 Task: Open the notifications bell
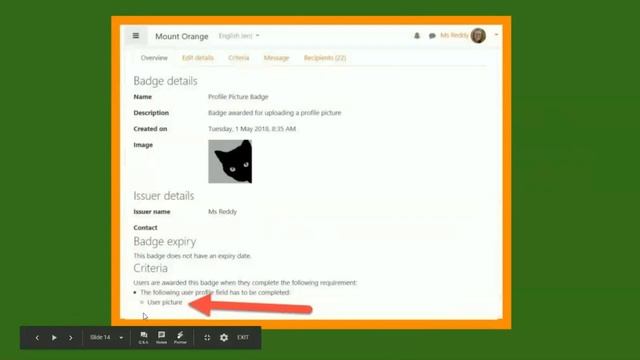417,36
